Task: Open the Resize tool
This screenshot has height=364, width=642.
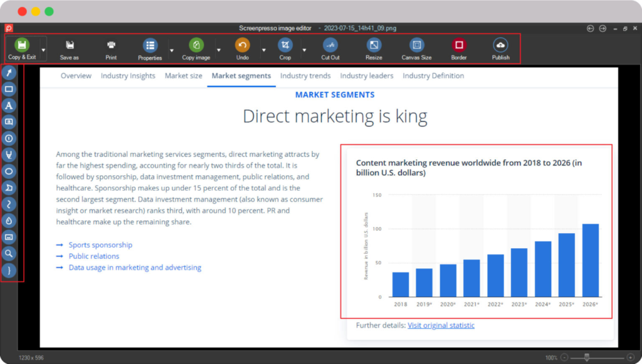Action: [374, 46]
